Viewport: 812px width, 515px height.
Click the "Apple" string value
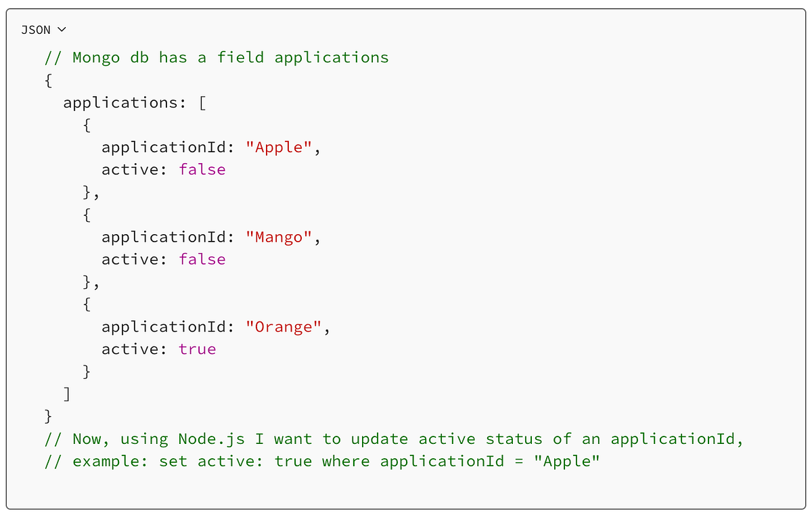(x=279, y=147)
